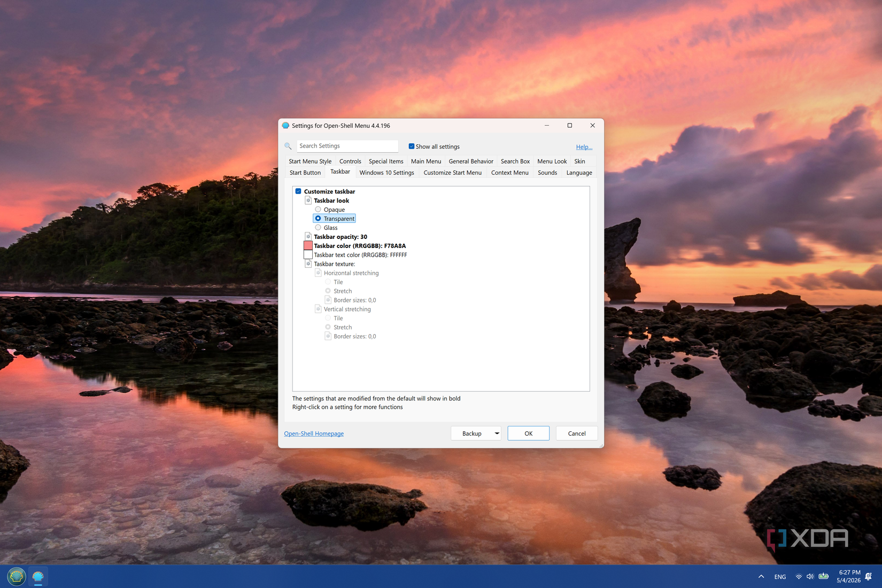Viewport: 882px width, 588px height.
Task: Click the pink taskbar color swatch
Action: point(308,245)
